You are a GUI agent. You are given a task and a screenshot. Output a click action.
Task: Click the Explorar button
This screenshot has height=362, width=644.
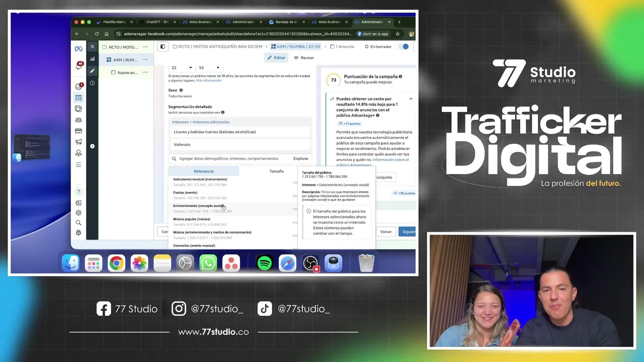[301, 159]
